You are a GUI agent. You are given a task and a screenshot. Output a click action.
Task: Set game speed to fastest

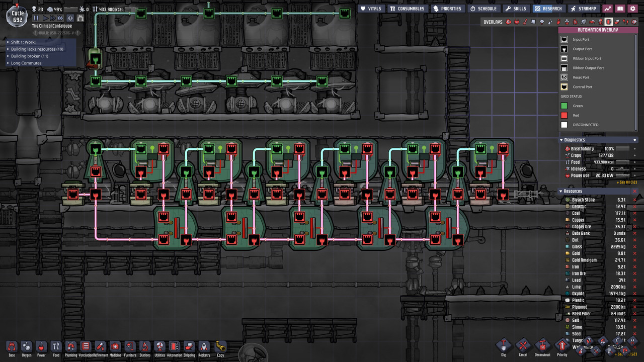(x=60, y=18)
